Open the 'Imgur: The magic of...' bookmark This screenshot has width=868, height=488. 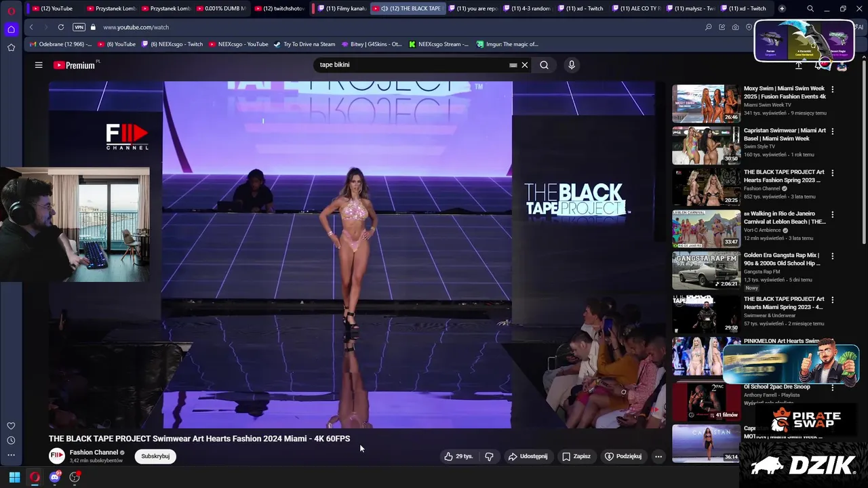tap(507, 44)
